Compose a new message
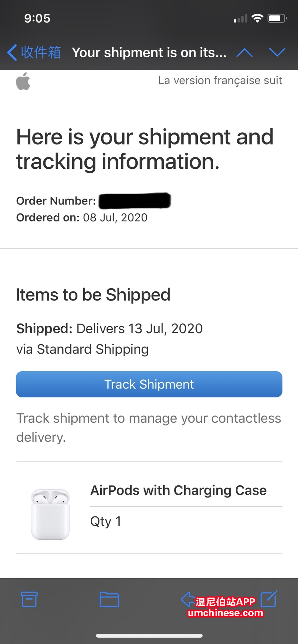This screenshot has width=298, height=644. tap(269, 599)
